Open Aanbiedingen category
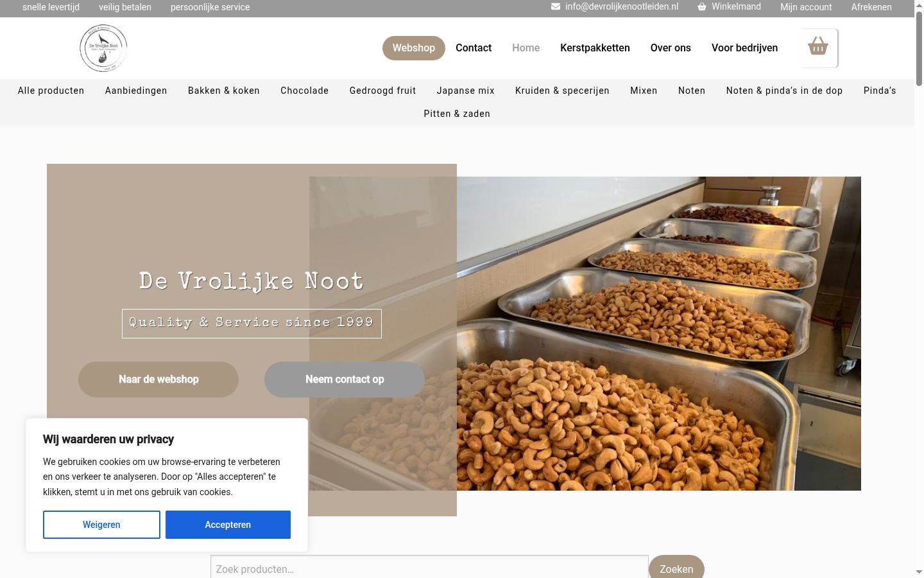The image size is (924, 578). point(136,91)
